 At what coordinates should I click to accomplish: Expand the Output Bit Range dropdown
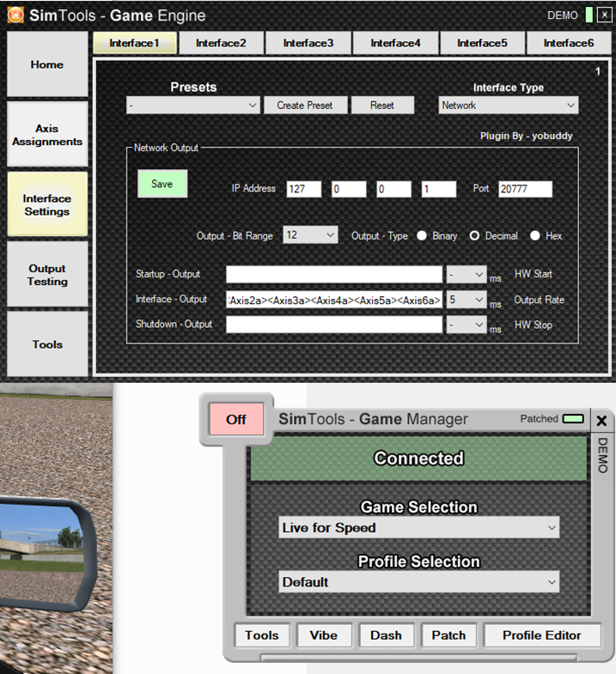coord(310,235)
